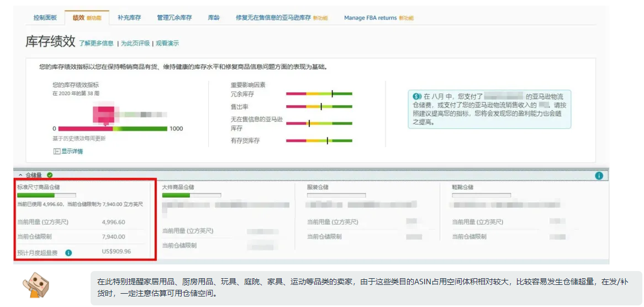Click the 当前已使用 4,996.60 summary line
This screenshot has height=307, width=644.
point(80,204)
